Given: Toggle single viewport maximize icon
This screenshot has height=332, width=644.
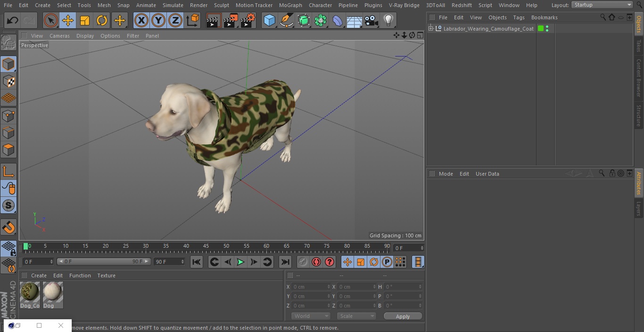Looking at the screenshot, I should [420, 35].
